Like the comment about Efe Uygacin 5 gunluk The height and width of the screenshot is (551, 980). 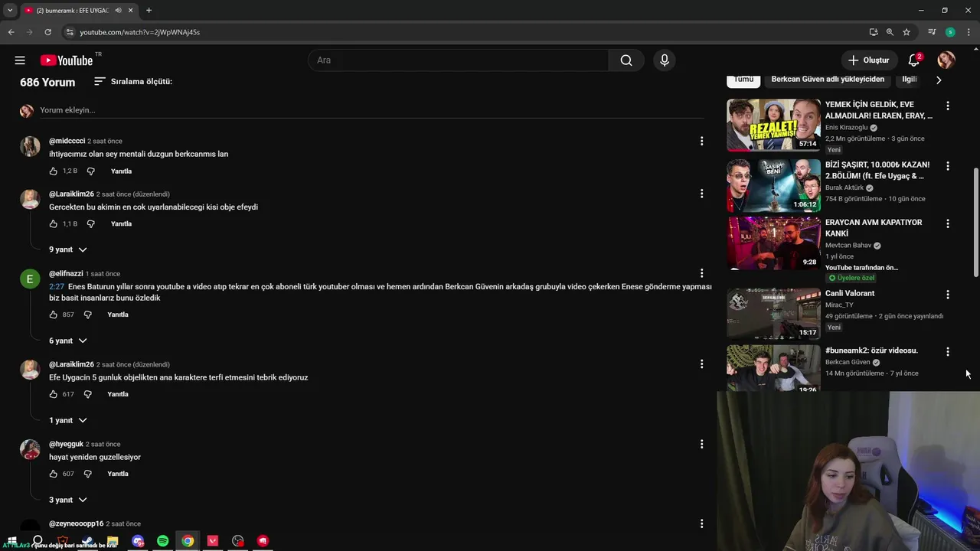pyautogui.click(x=54, y=394)
